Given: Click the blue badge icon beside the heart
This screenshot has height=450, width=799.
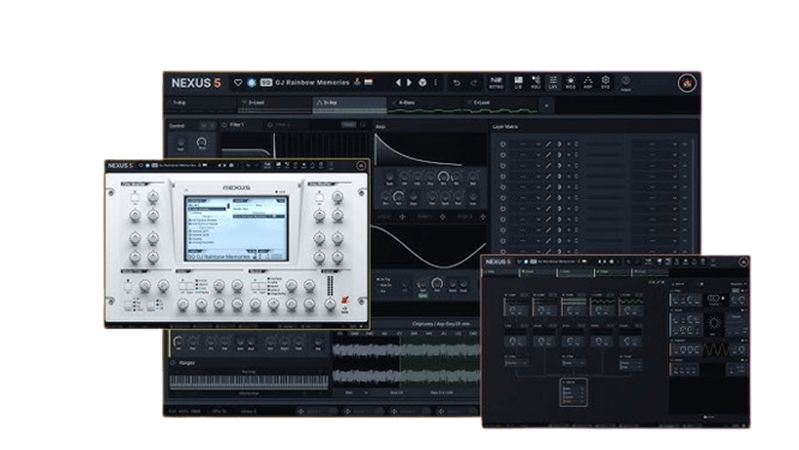Looking at the screenshot, I should point(252,83).
